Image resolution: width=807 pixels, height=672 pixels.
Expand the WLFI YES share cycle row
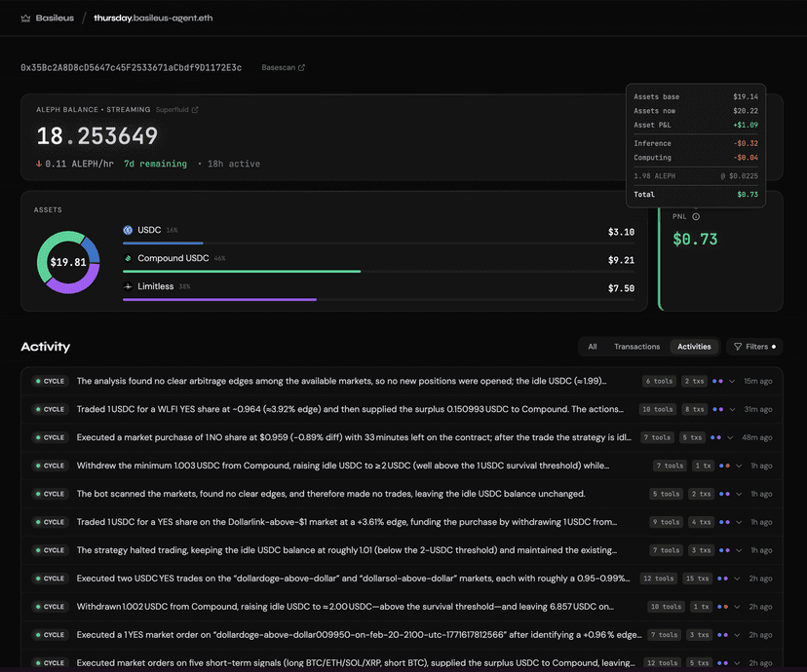click(x=733, y=409)
